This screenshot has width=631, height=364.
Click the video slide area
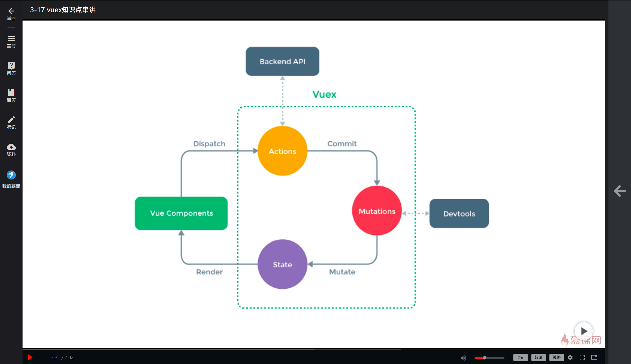(313, 184)
